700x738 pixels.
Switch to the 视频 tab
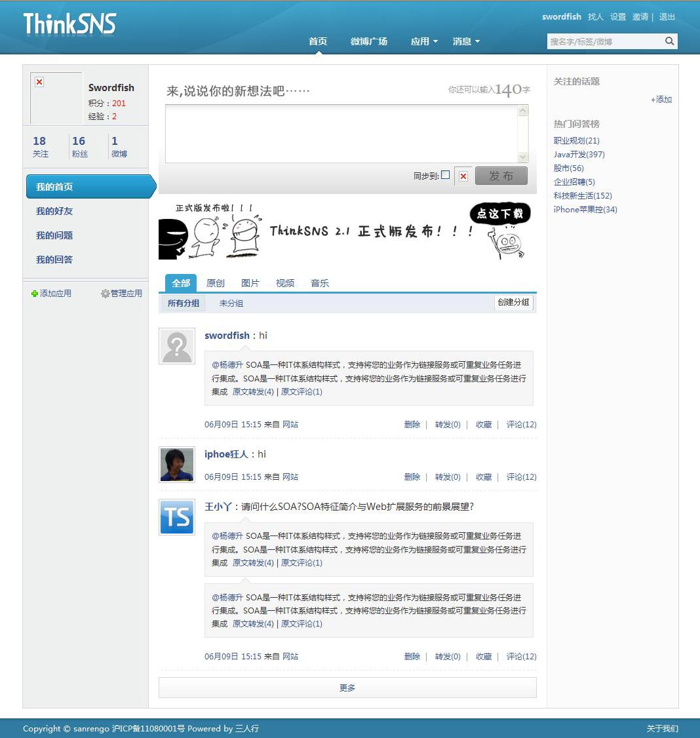(x=285, y=283)
